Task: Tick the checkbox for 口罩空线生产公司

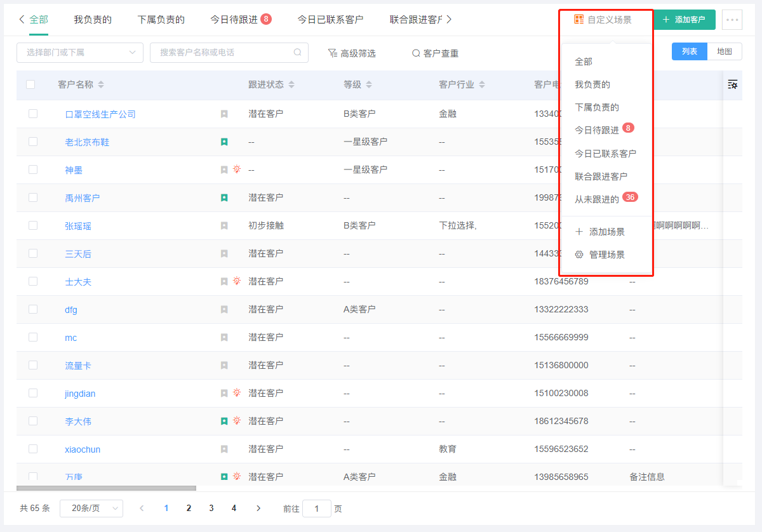Action: coord(33,114)
